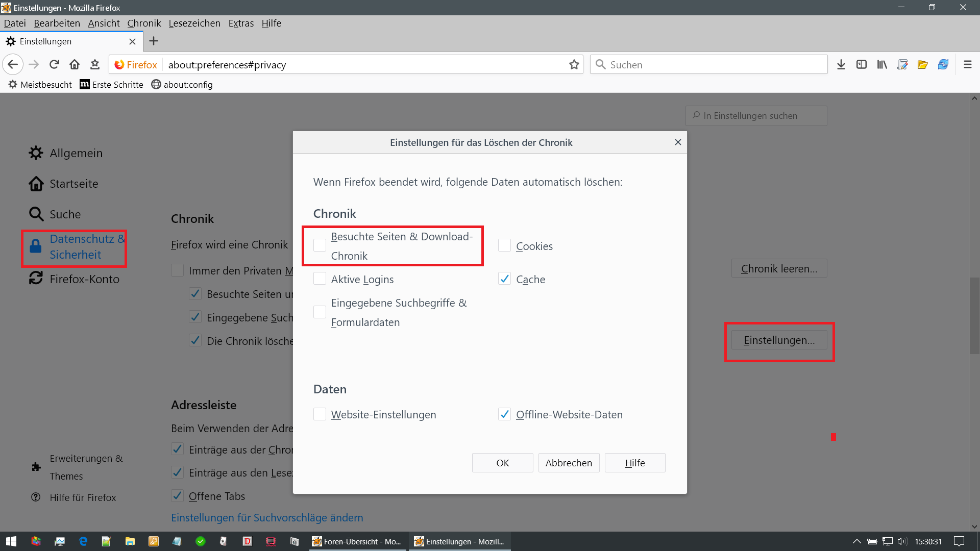Open a new tab with plus icon
This screenshot has width=980, height=551.
click(x=154, y=41)
